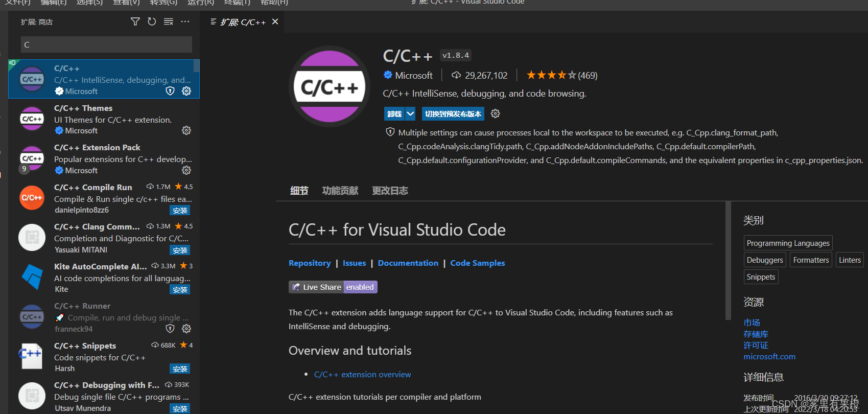Click Programming Languages category tag

point(788,243)
